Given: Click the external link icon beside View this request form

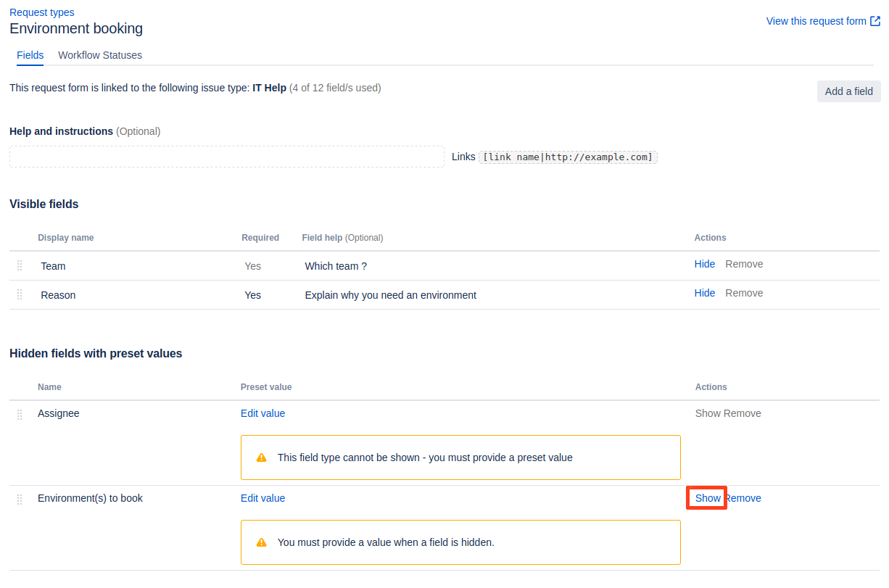Looking at the screenshot, I should pos(875,21).
